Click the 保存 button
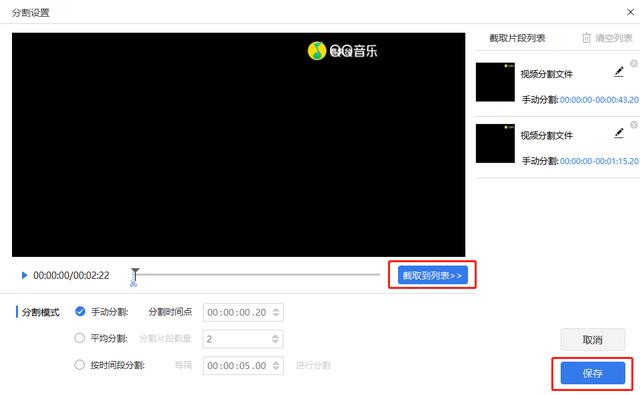 593,373
